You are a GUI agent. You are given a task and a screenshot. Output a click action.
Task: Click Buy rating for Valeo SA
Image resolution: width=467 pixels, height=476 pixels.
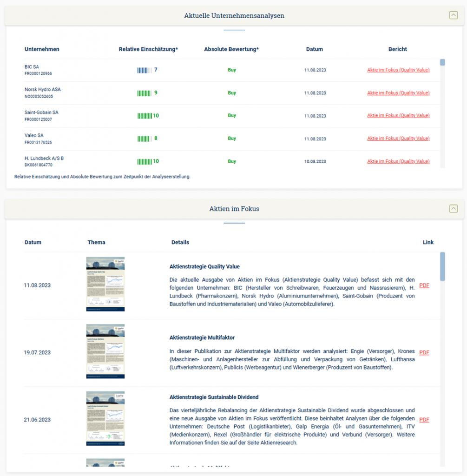[232, 138]
